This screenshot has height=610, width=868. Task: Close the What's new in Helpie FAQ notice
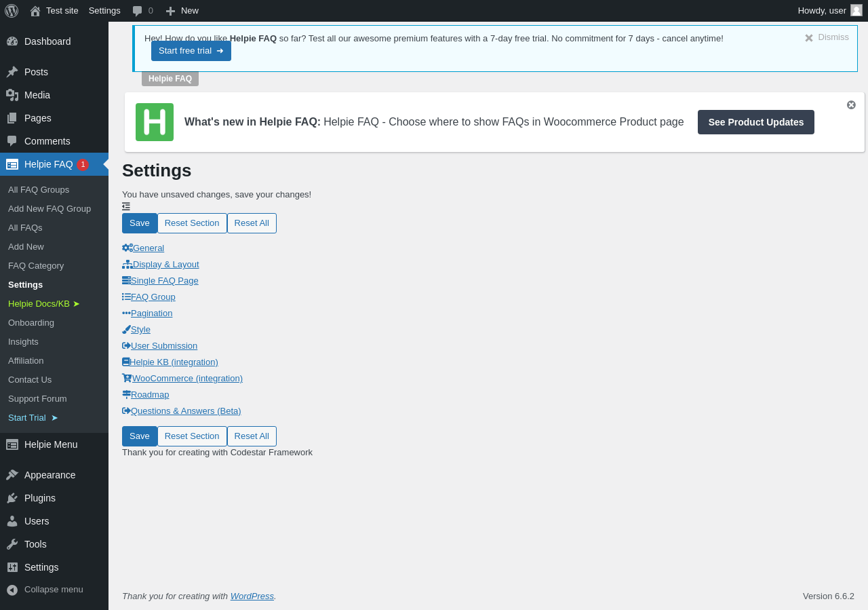pyautogui.click(x=851, y=104)
